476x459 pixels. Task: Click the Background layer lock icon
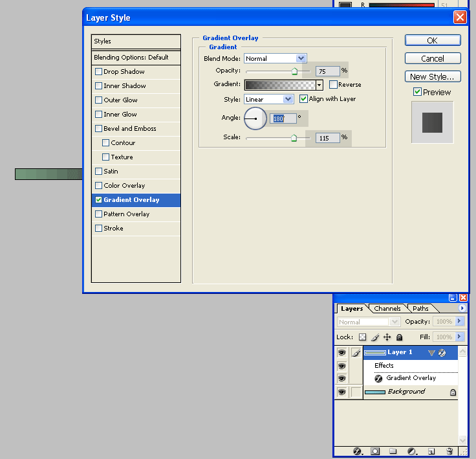coord(453,392)
